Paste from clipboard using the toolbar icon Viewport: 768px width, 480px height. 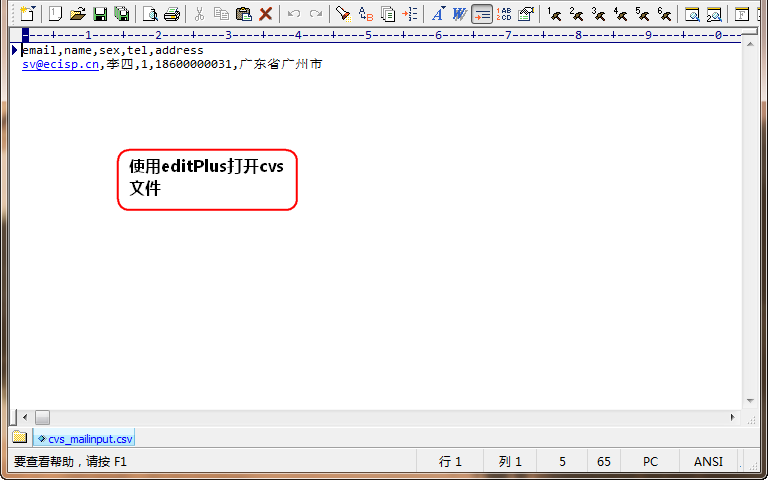point(243,14)
